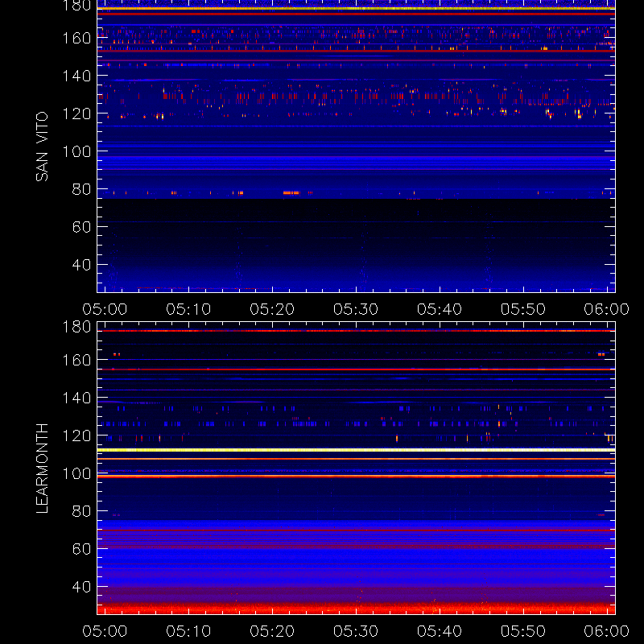Click 05:50 time label under SAN VITO plot

point(523,309)
